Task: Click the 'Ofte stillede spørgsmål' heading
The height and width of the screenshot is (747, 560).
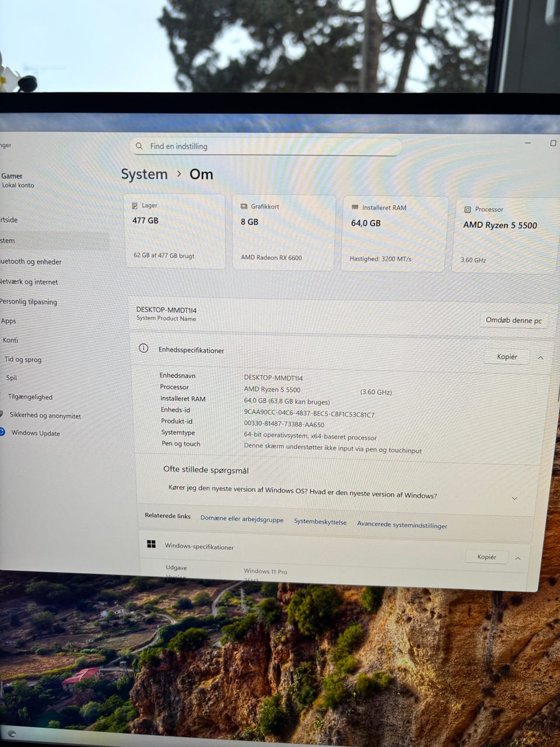Action: 206,470
